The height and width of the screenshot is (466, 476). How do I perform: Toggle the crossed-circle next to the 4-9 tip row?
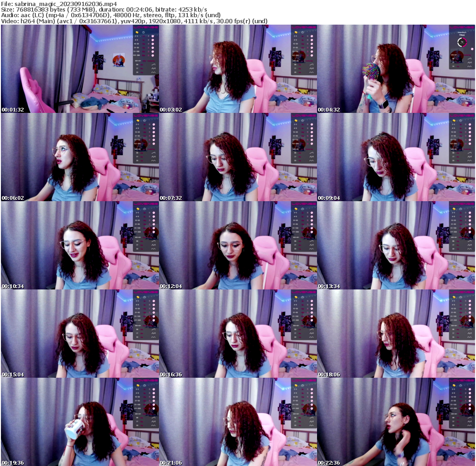tap(153, 40)
